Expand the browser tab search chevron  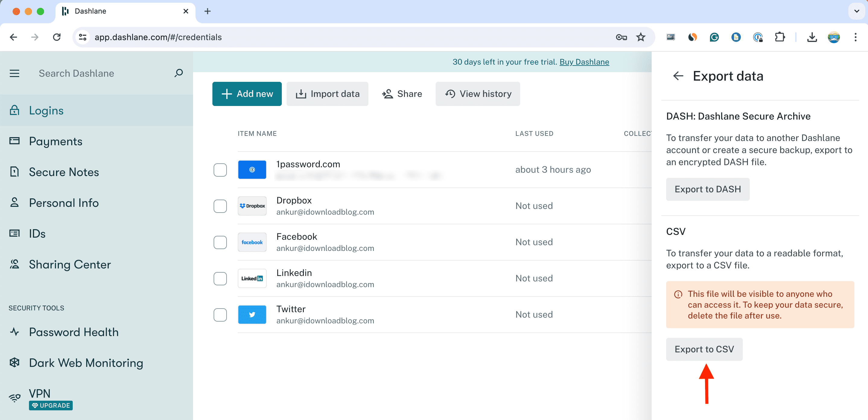[x=857, y=11]
